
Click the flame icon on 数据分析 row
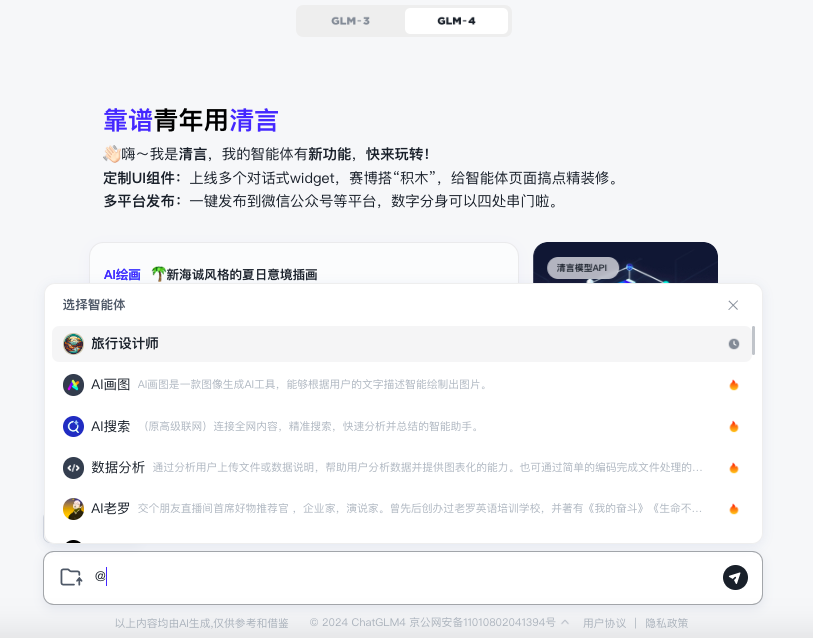734,468
